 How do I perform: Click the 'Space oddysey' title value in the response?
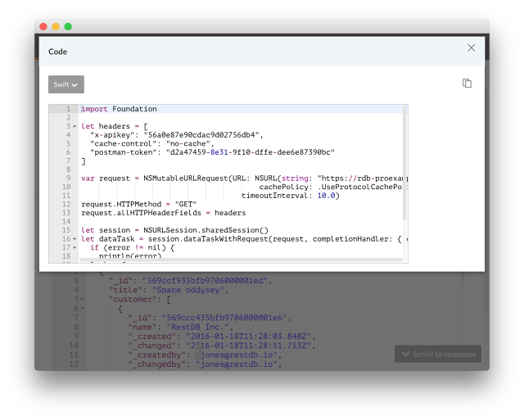pyautogui.click(x=187, y=290)
